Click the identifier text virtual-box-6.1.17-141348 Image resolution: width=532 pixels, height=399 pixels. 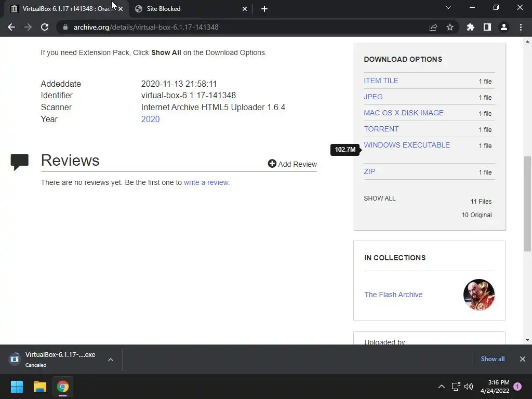pos(188,96)
